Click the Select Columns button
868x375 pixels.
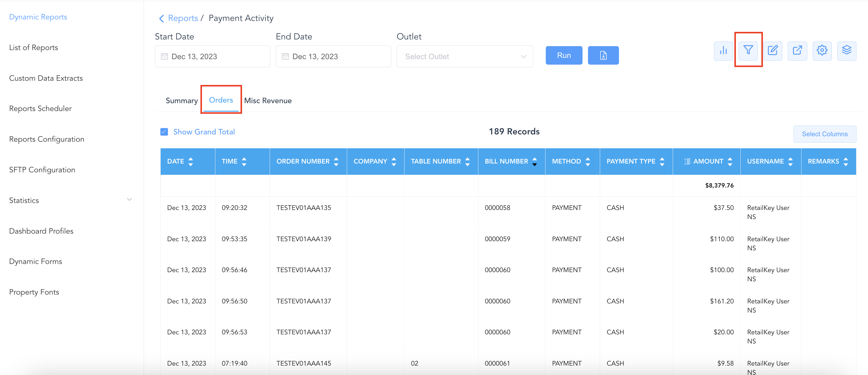[x=825, y=134]
